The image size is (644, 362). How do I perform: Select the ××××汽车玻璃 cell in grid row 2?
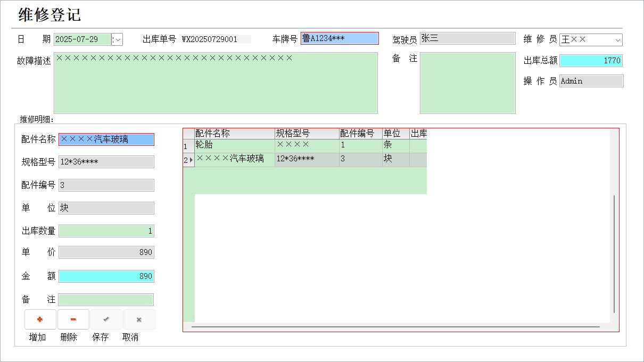235,160
